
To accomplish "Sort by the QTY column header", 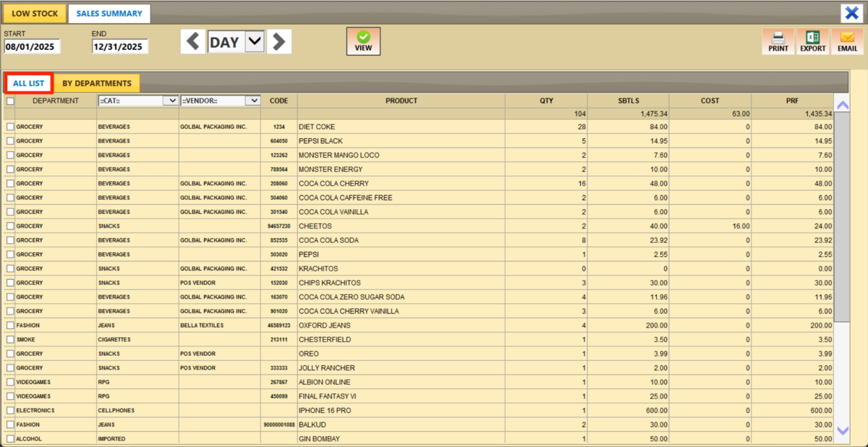I will click(x=546, y=101).
